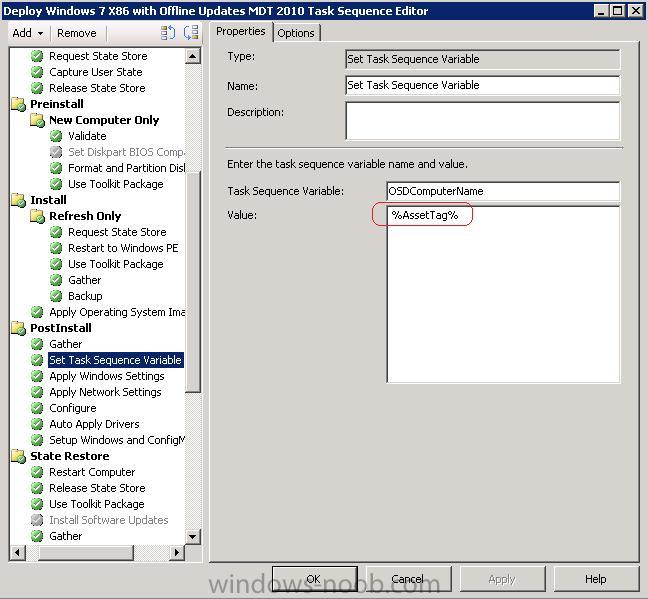The image size is (648, 599).
Task: Click the OK button
Action: click(314, 579)
